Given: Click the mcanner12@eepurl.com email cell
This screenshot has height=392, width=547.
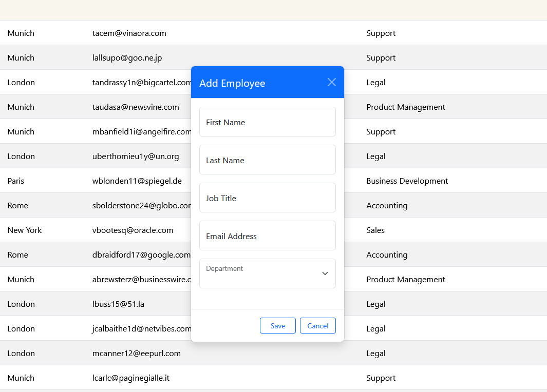Looking at the screenshot, I should coord(137,354).
